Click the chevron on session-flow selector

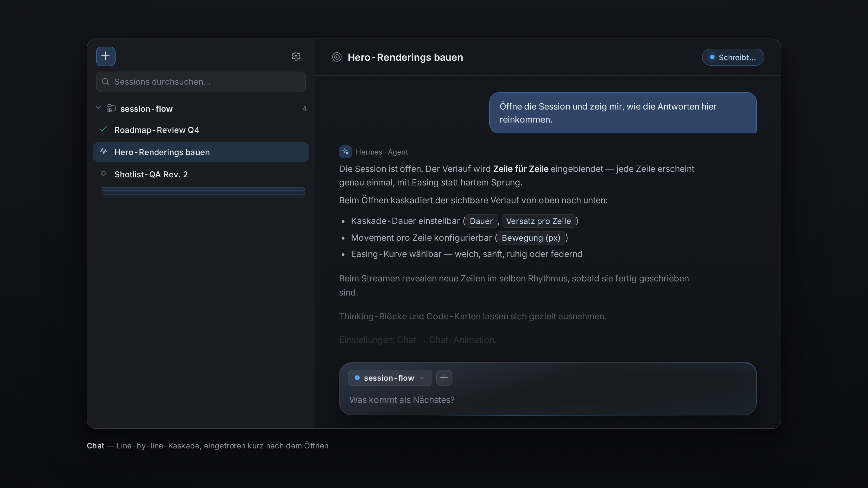pyautogui.click(x=422, y=378)
